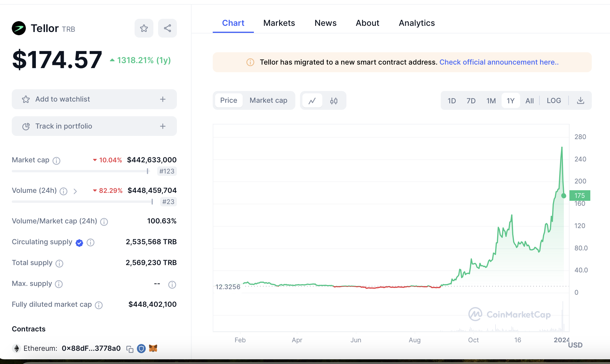This screenshot has height=364, width=610.
Task: Toggle the LOG scale option
Action: click(554, 101)
